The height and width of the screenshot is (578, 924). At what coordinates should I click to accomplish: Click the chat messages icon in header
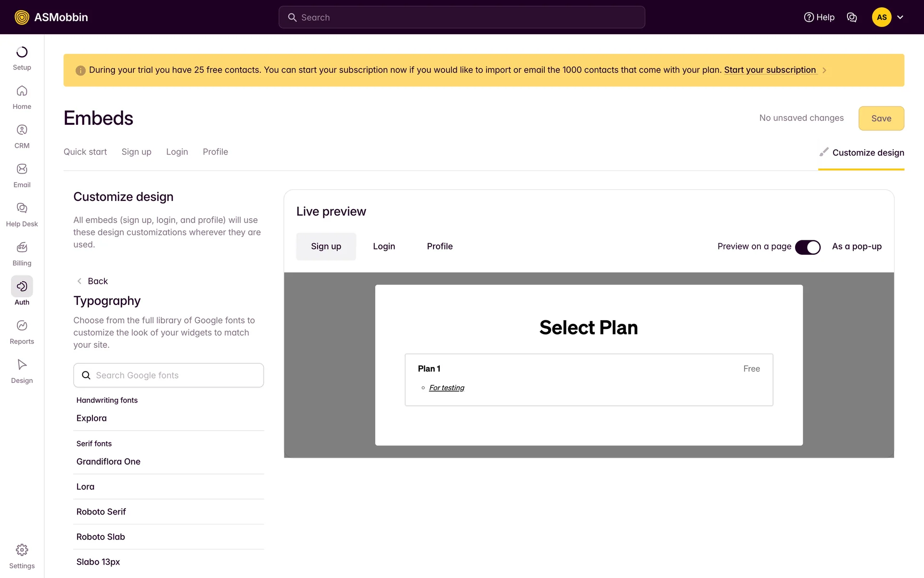coord(852,17)
